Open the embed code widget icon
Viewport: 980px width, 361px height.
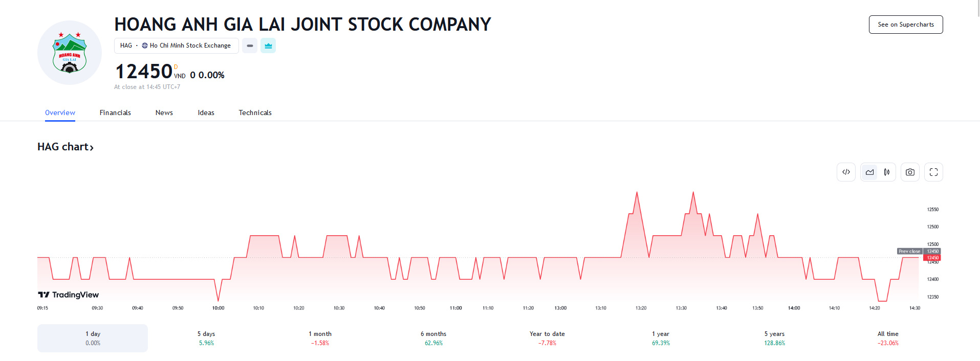[x=846, y=172]
